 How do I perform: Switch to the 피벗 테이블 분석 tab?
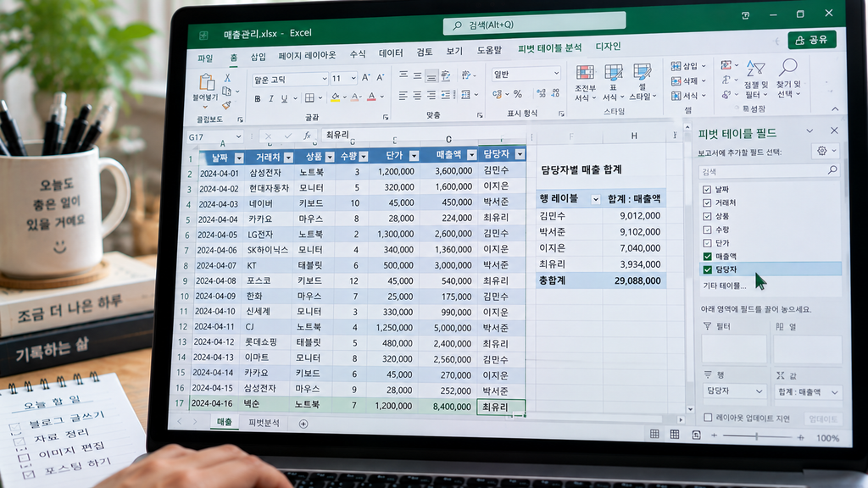point(549,48)
